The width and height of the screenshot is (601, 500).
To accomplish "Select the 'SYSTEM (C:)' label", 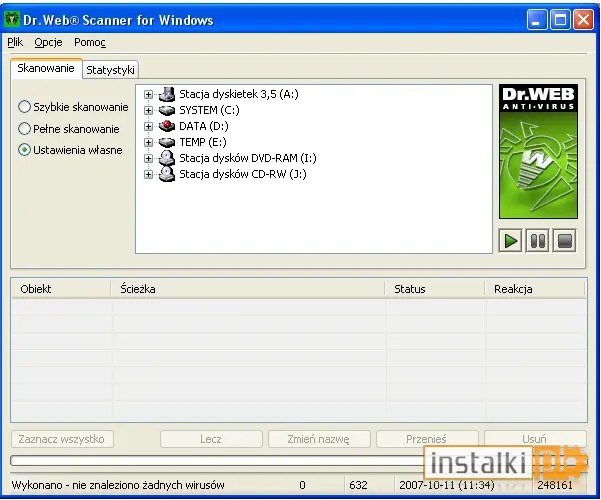I will point(209,110).
